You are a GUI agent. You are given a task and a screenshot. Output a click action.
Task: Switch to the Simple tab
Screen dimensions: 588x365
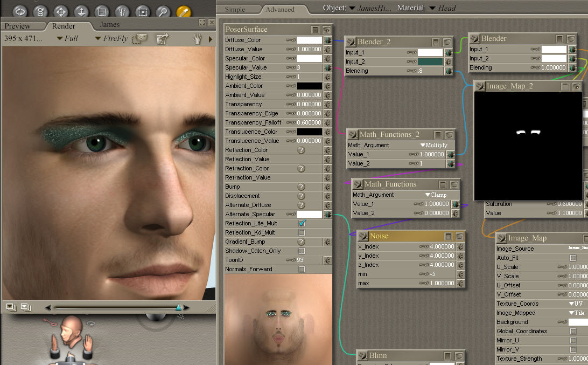pos(235,9)
